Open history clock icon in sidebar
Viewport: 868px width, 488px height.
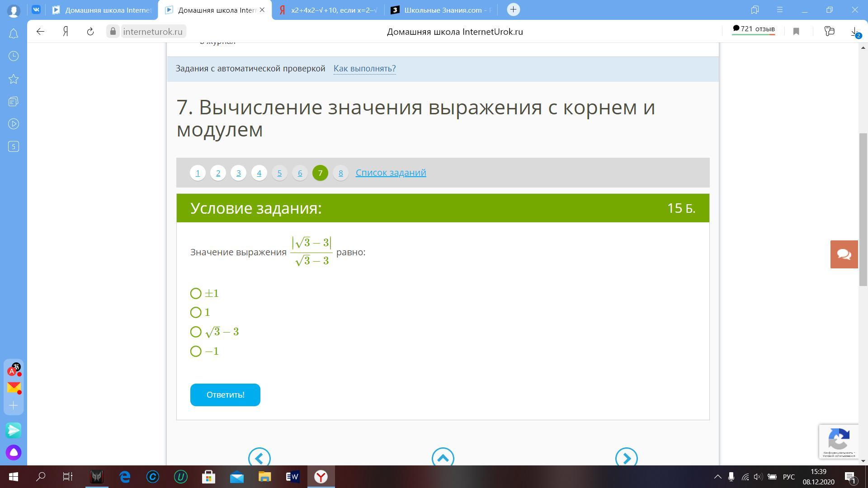pyautogui.click(x=14, y=56)
